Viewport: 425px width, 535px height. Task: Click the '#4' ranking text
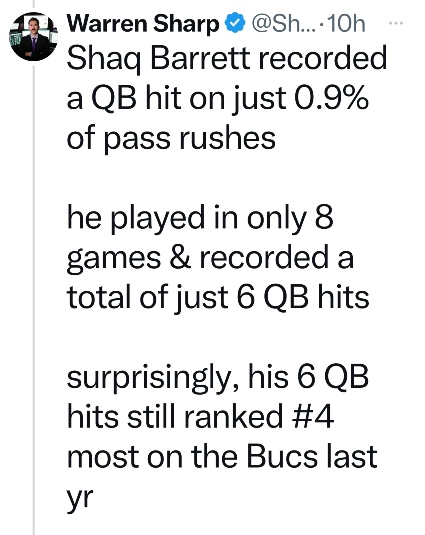(x=313, y=416)
